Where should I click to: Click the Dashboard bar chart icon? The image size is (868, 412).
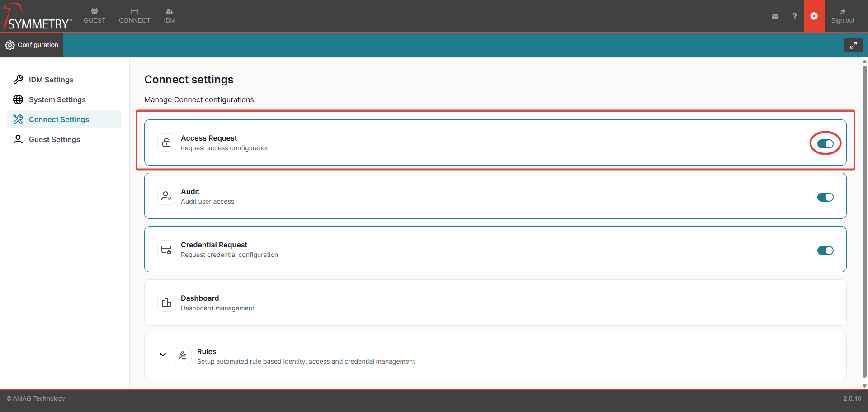pyautogui.click(x=166, y=303)
